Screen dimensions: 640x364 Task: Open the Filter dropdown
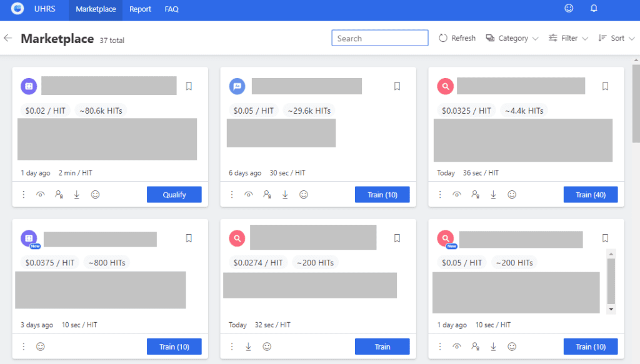pos(568,38)
